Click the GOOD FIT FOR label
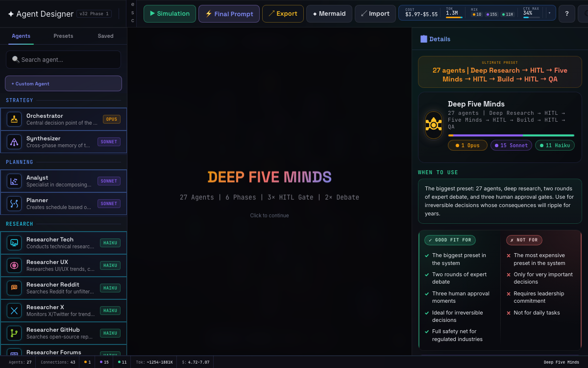This screenshot has height=368, width=588. pyautogui.click(x=450, y=240)
